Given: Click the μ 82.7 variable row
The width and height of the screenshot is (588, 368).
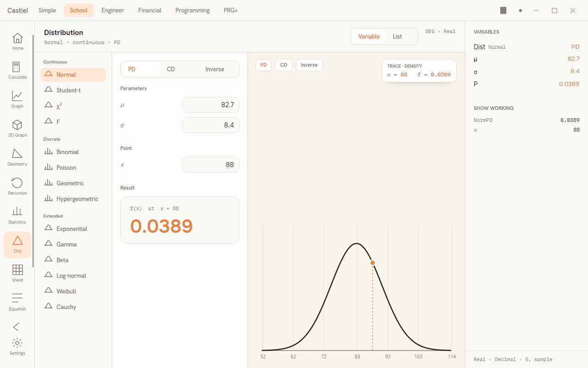Looking at the screenshot, I should click(x=526, y=59).
